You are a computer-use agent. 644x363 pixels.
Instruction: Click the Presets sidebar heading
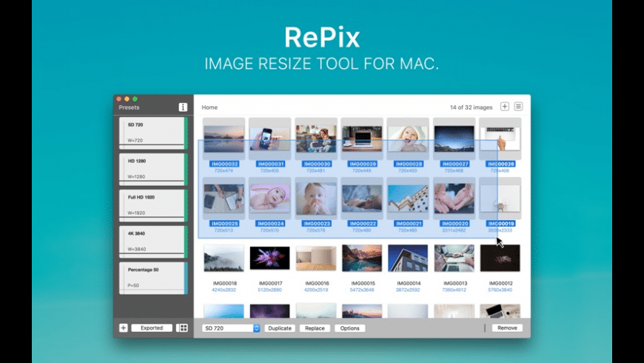(129, 107)
